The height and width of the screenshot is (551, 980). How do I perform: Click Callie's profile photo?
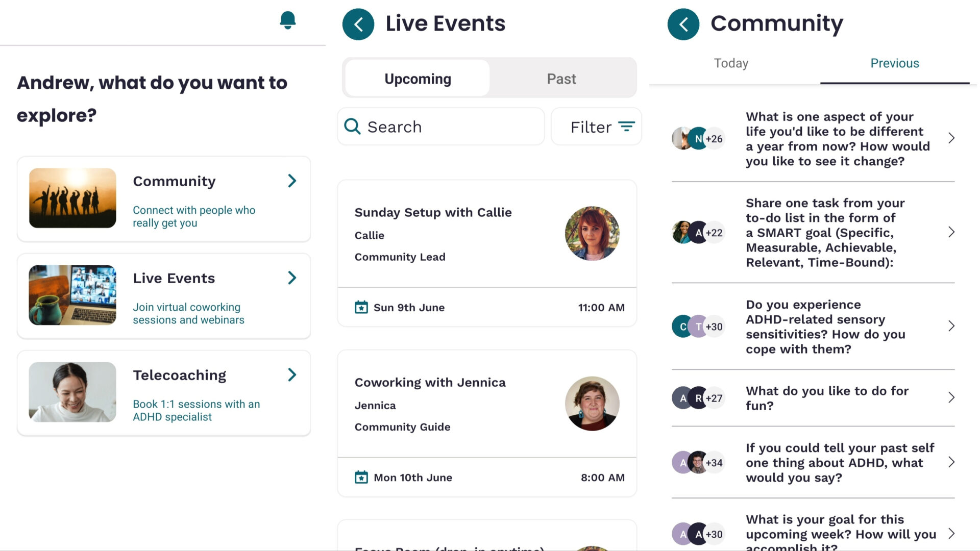(x=592, y=234)
